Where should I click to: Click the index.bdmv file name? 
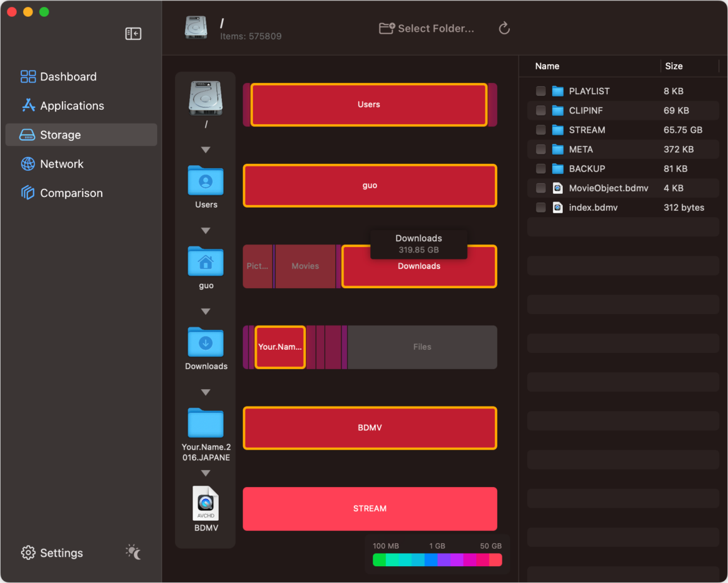(x=593, y=208)
